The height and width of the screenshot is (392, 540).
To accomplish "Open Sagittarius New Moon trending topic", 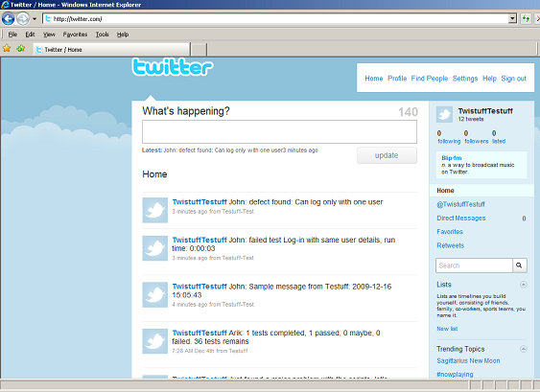I will 468,360.
